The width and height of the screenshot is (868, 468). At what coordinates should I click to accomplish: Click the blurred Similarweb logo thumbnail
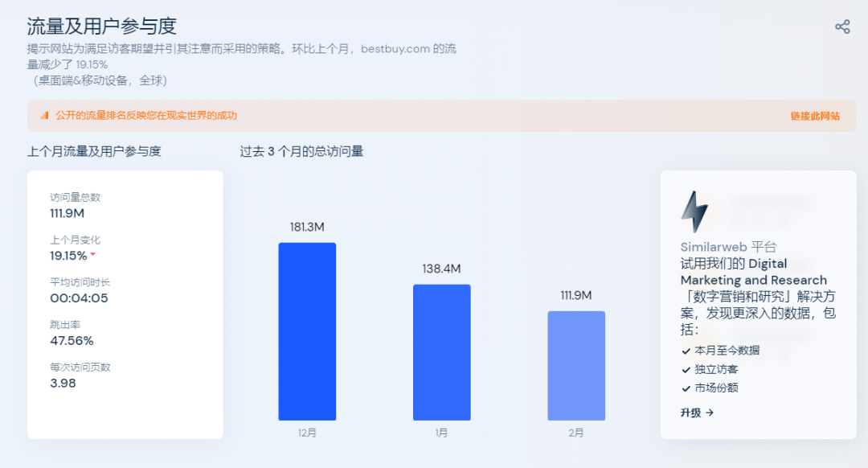pos(772,209)
